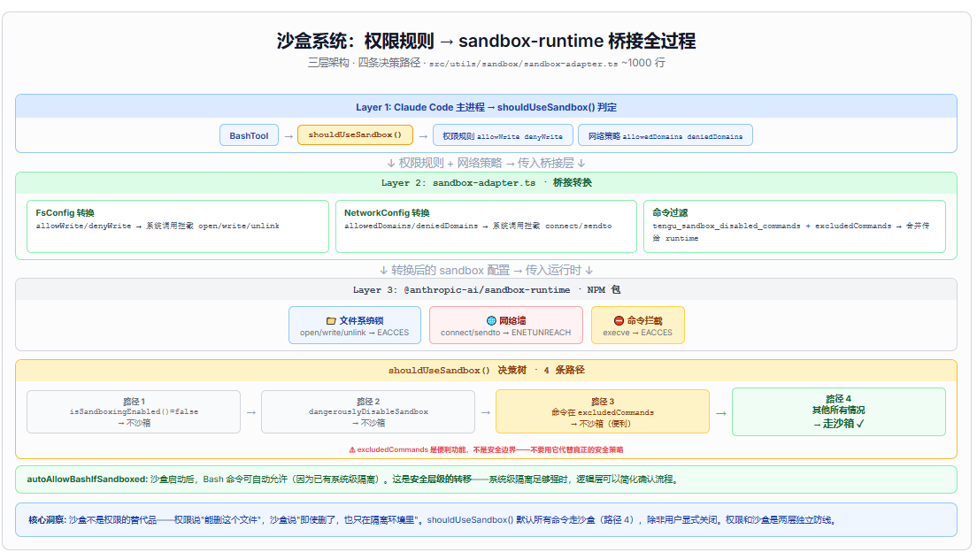Click the shouldUseSandbox() 决策树 4 条路径 header
The width and height of the screenshot is (977, 560).
486,370
